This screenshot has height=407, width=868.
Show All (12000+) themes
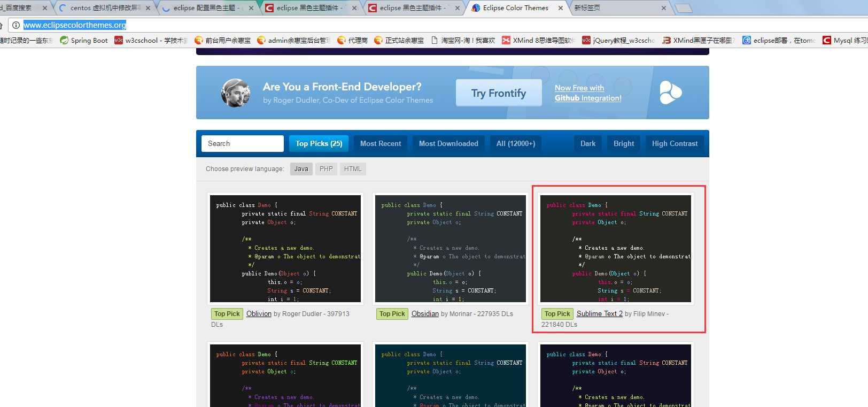pos(516,143)
